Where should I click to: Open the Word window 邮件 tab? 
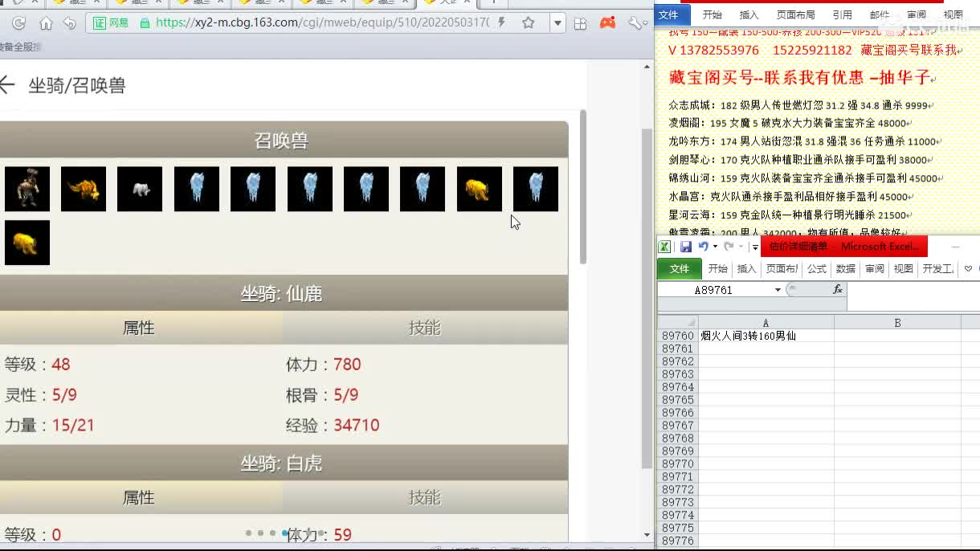880,14
